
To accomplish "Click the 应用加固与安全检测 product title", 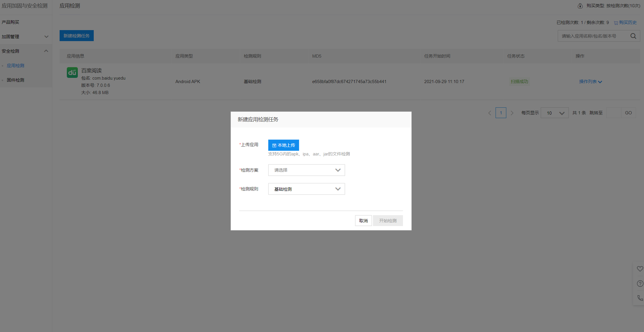I will click(x=25, y=6).
